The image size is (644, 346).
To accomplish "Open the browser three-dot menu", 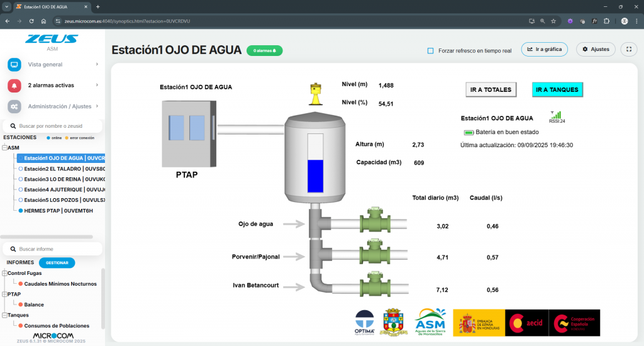I will coord(636,21).
